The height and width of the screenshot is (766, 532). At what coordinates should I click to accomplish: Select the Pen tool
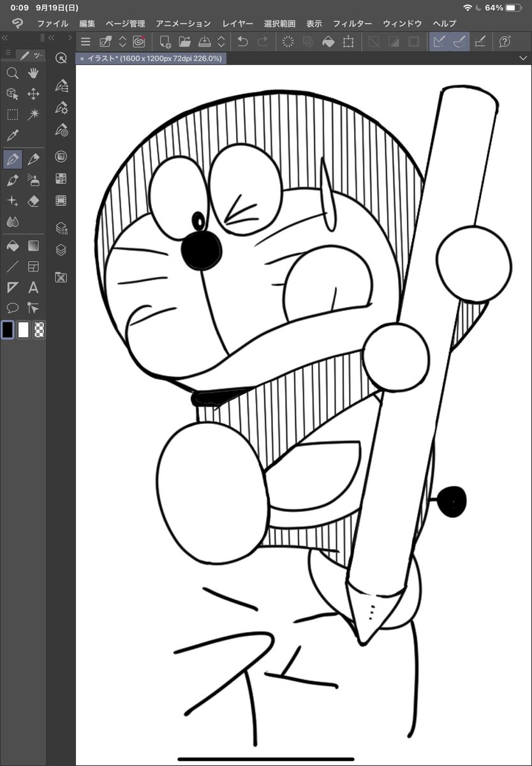(x=12, y=159)
